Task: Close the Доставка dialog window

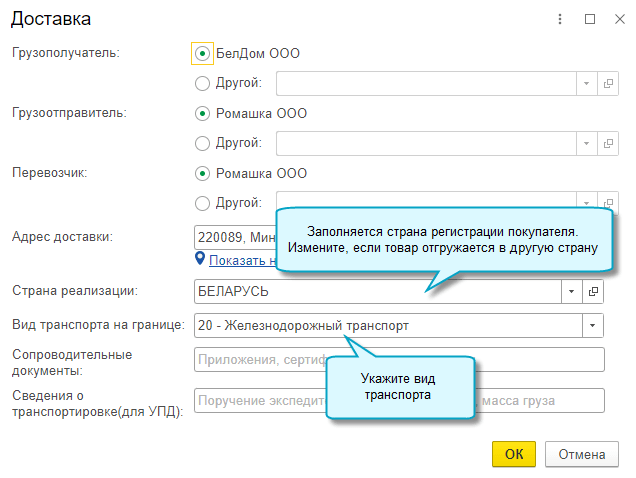Action: pyautogui.click(x=616, y=19)
